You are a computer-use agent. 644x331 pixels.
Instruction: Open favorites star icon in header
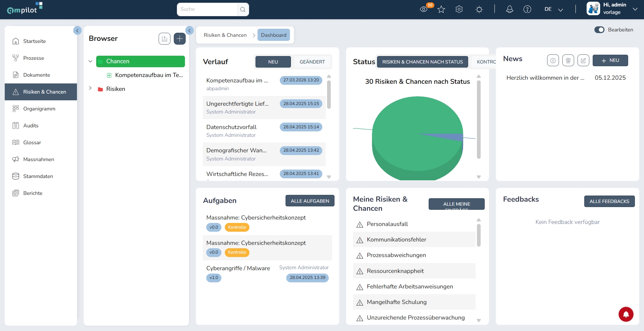(441, 9)
